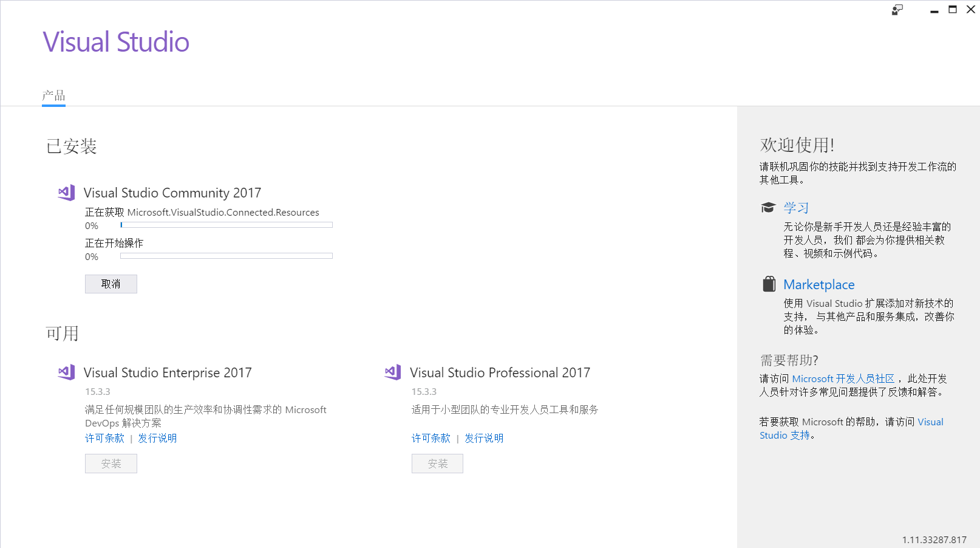The width and height of the screenshot is (980, 548).
Task: Click the Marketplace shopping bag icon
Action: coord(769,284)
